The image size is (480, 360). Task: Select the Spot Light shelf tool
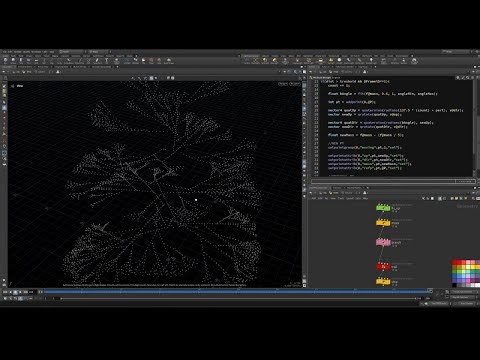[x=265, y=61]
